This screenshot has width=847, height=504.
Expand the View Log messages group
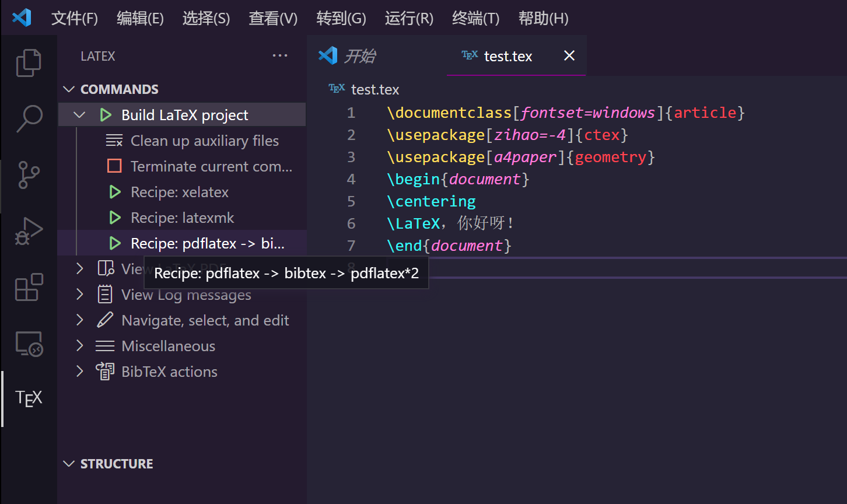click(x=80, y=295)
